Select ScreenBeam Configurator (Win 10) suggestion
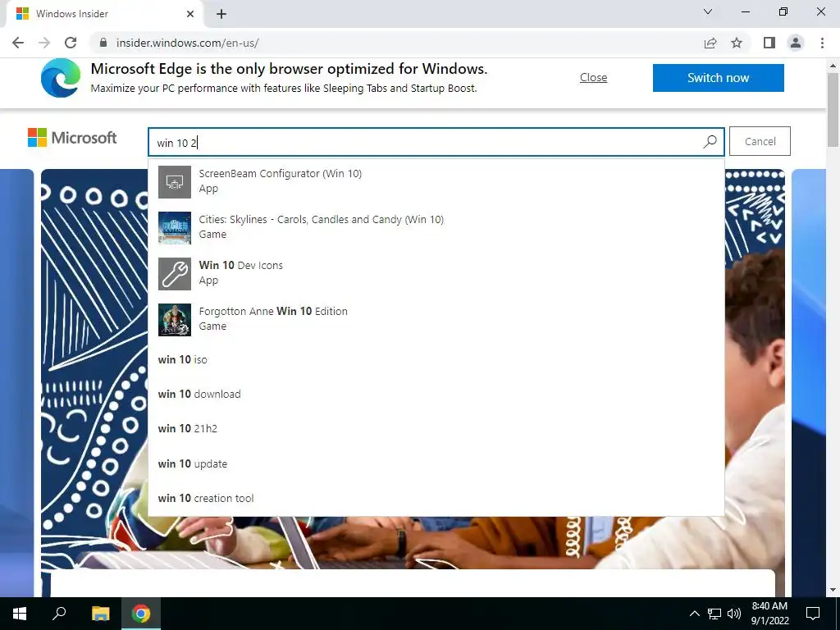Viewport: 840px width, 630px height. 436,181
